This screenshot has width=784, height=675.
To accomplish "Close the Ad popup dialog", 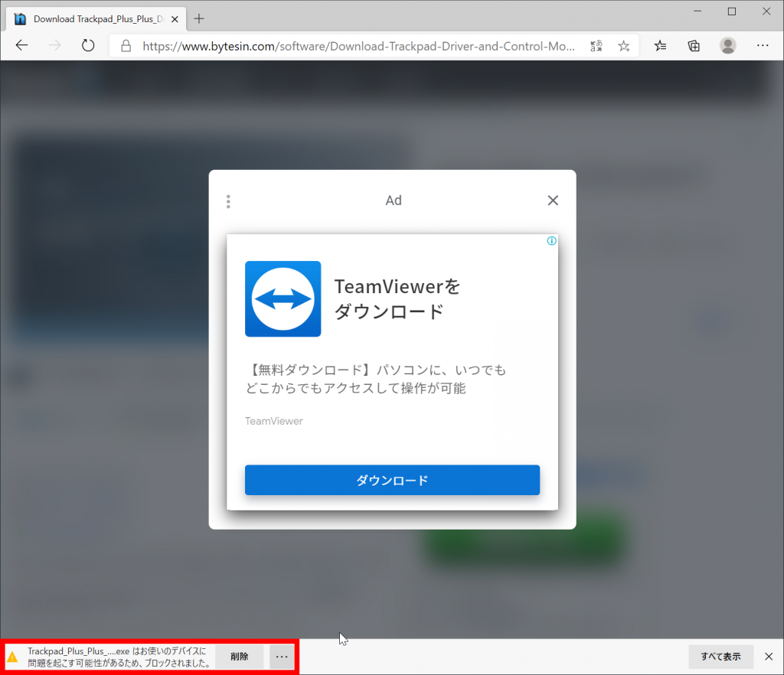I will (553, 201).
